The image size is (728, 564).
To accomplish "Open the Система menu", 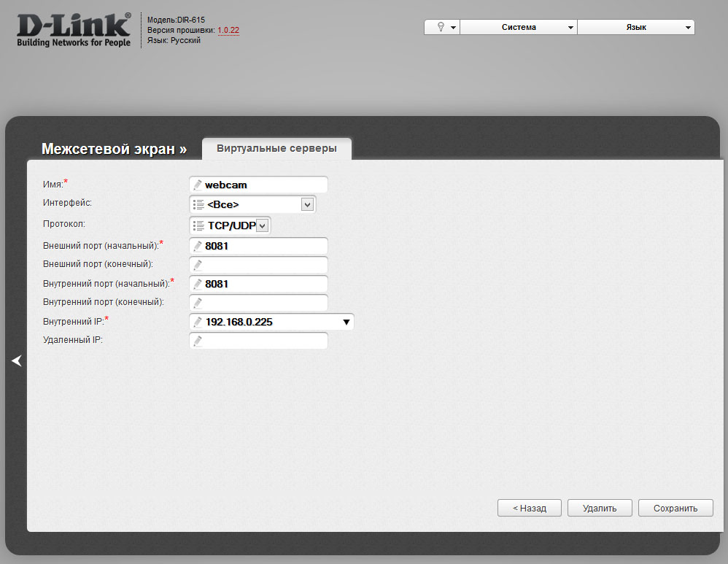I will coord(519,27).
